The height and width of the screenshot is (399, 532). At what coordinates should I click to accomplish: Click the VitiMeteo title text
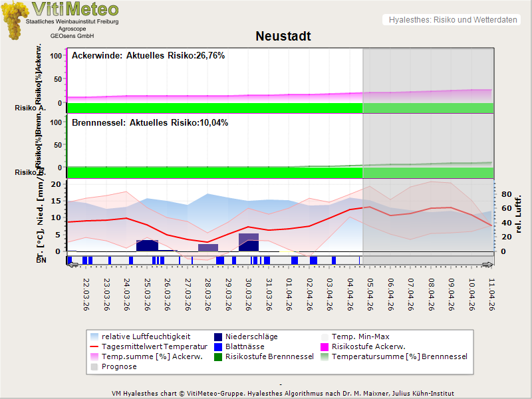75,9
